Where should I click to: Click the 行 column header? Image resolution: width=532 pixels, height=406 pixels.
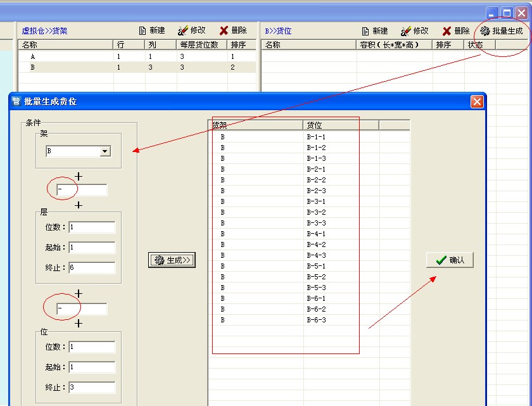(129, 45)
